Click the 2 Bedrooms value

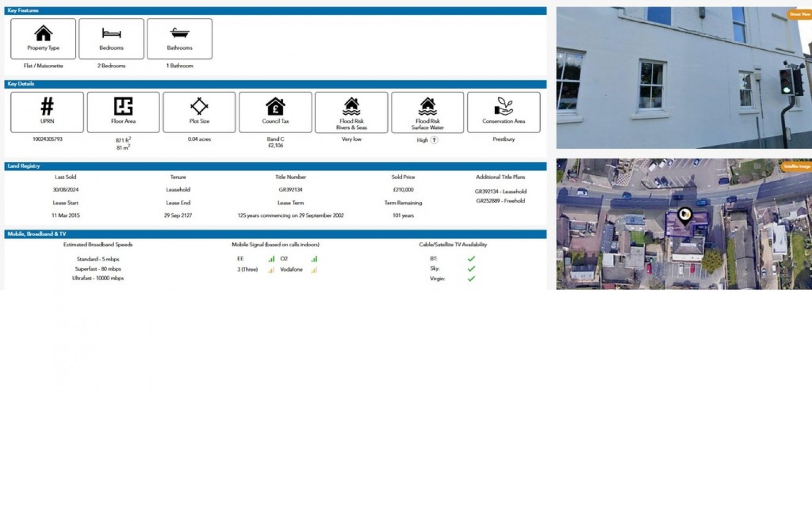pos(112,65)
